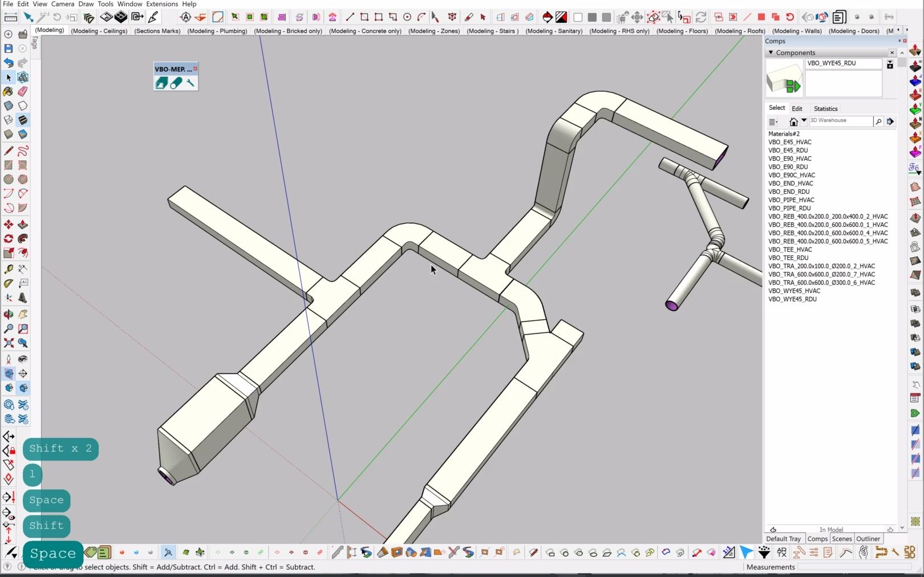Click the Redo arrow icon
Screen dimensions: 924x577
23,63
